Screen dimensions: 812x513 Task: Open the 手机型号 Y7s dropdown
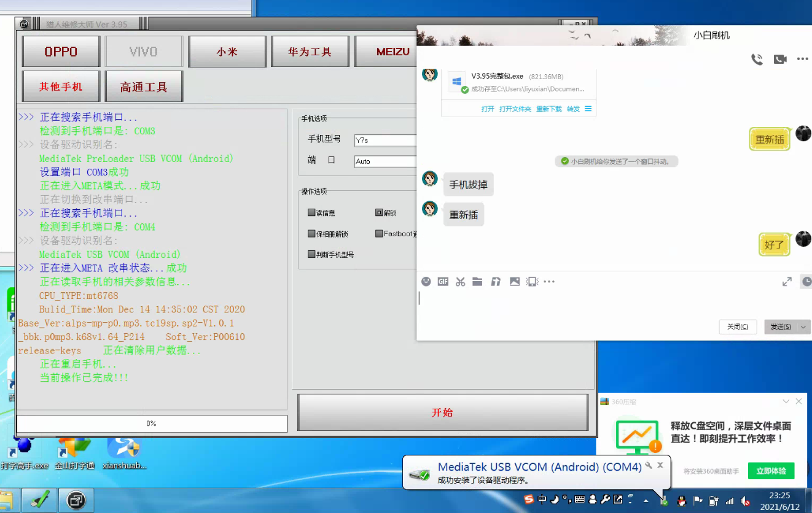pyautogui.click(x=386, y=141)
